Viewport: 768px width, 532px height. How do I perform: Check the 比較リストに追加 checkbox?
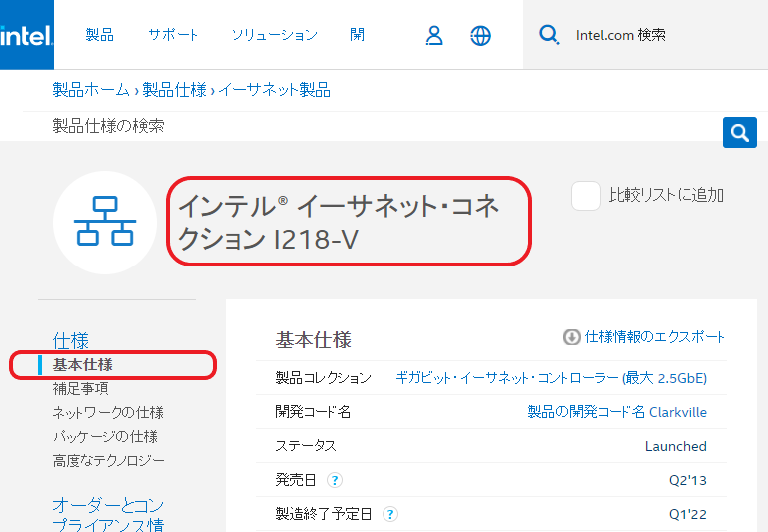585,196
